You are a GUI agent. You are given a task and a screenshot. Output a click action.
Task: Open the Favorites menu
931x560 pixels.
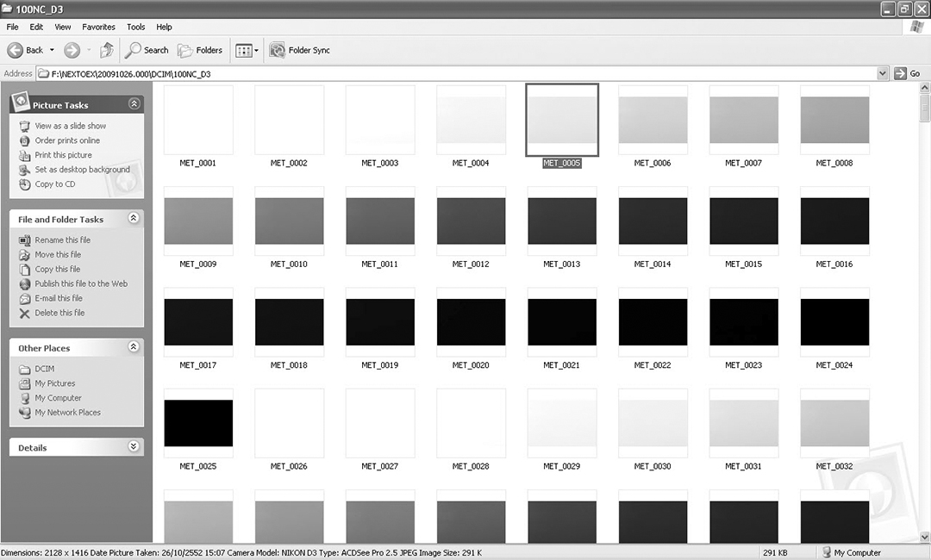(x=98, y=27)
